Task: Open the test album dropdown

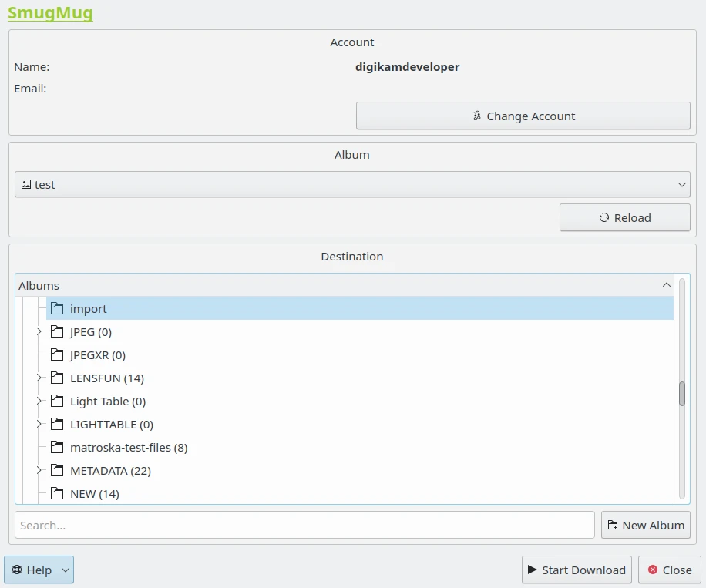Action: (x=351, y=185)
